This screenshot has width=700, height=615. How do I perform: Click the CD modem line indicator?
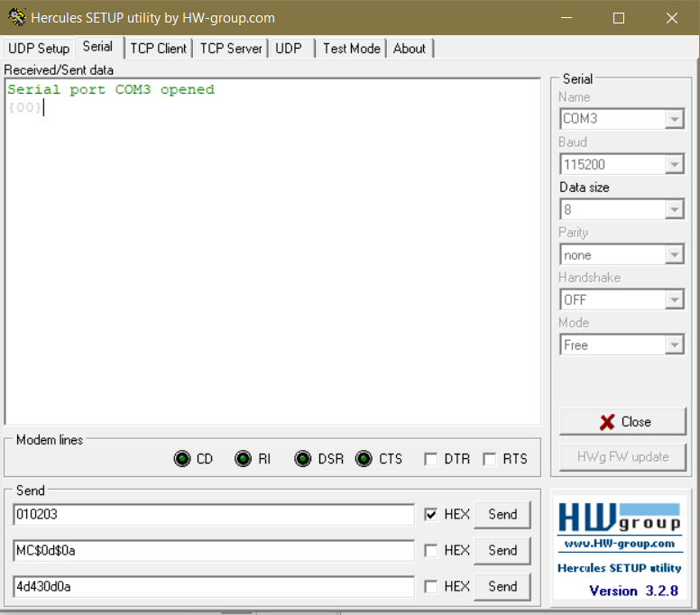(x=181, y=458)
